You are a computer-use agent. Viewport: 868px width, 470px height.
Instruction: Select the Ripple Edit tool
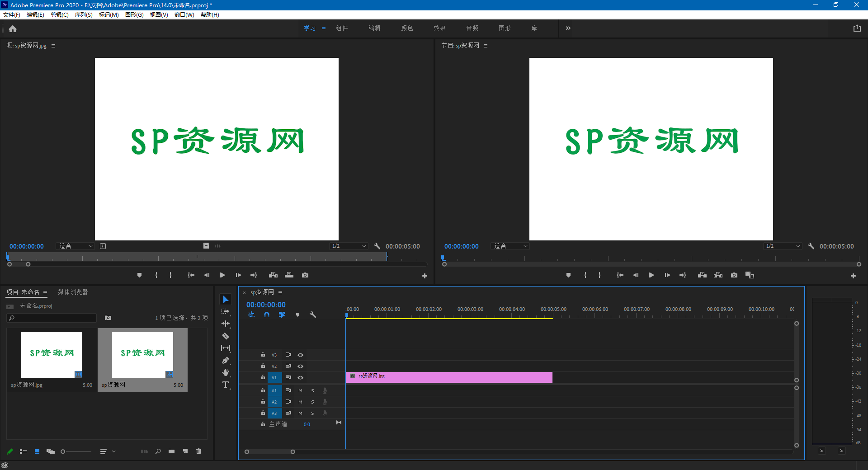tap(226, 324)
